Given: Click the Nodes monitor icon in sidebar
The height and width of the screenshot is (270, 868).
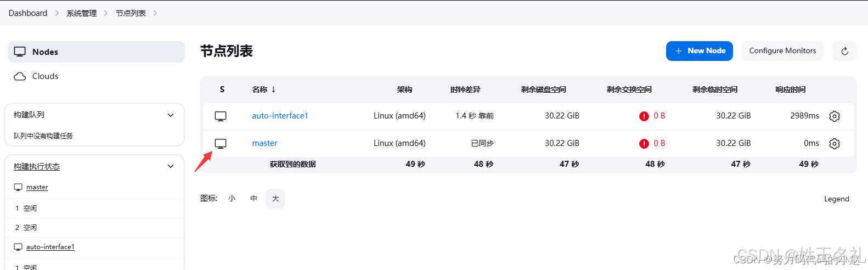Looking at the screenshot, I should click(x=20, y=52).
